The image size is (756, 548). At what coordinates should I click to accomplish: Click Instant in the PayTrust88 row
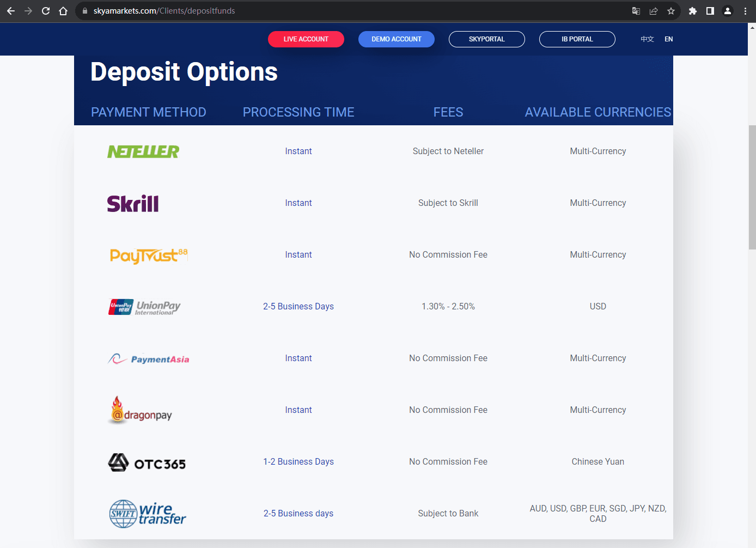(298, 255)
